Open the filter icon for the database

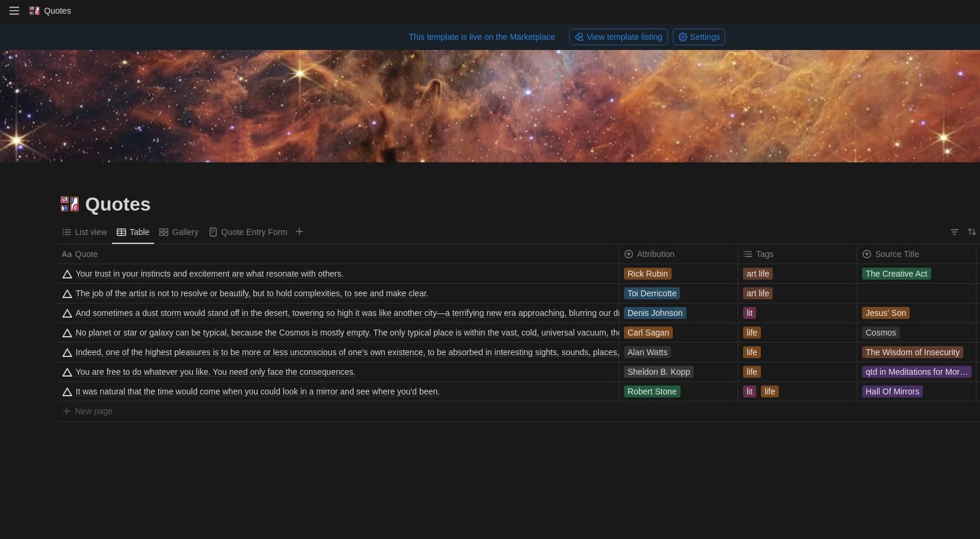[x=954, y=232]
